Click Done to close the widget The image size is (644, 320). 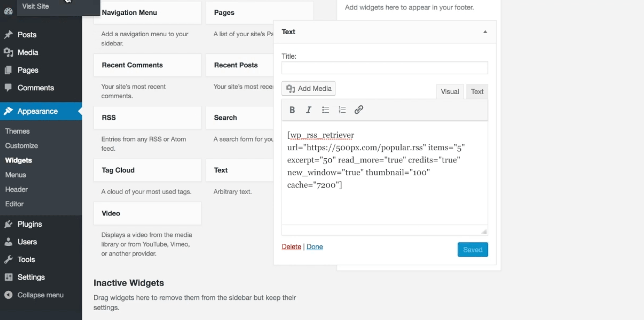[314, 247]
